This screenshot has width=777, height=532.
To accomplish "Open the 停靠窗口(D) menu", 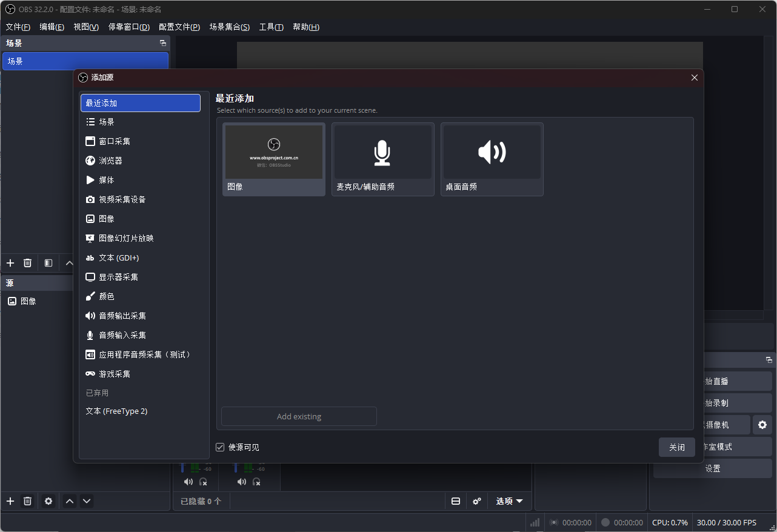I will (128, 27).
